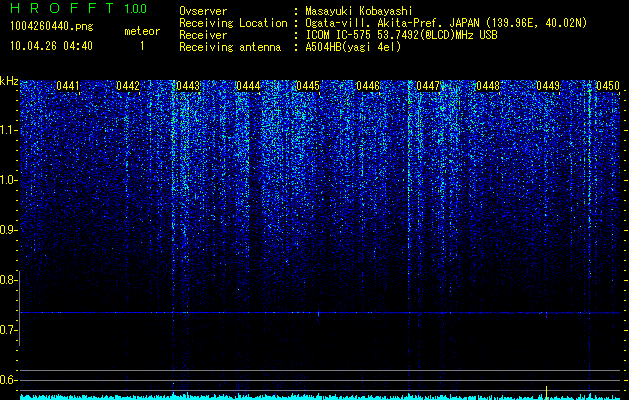Image resolution: width=629 pixels, height=400 pixels.
Task: Click the 0447 time marker
Action: click(x=428, y=86)
